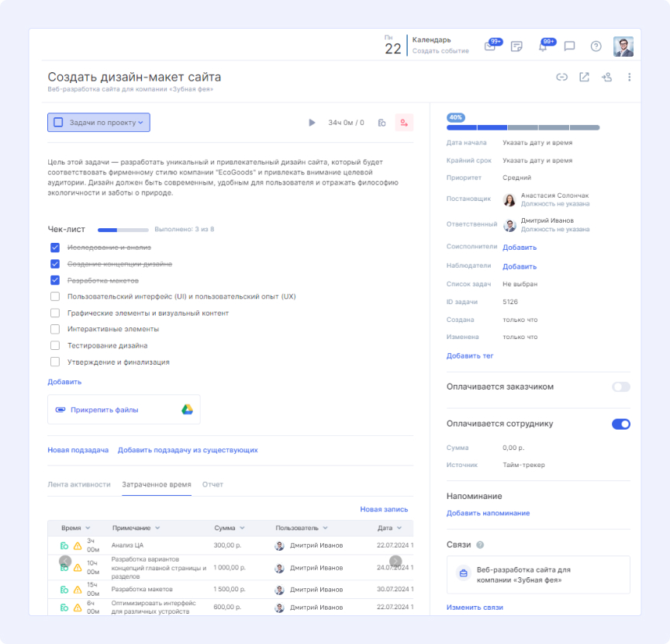
Task: Switch to the 'Отчет' tab
Action: (212, 484)
